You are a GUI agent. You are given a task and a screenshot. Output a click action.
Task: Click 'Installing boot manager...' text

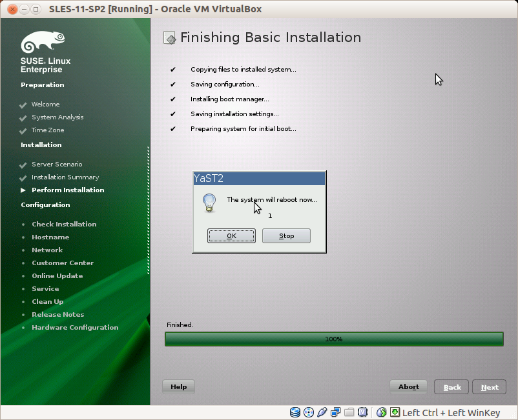(x=230, y=99)
